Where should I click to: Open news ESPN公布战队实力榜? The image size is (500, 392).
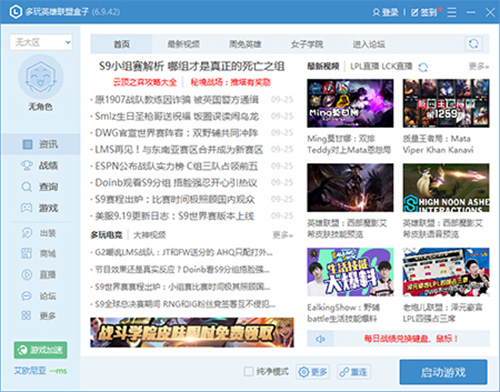tap(176, 166)
